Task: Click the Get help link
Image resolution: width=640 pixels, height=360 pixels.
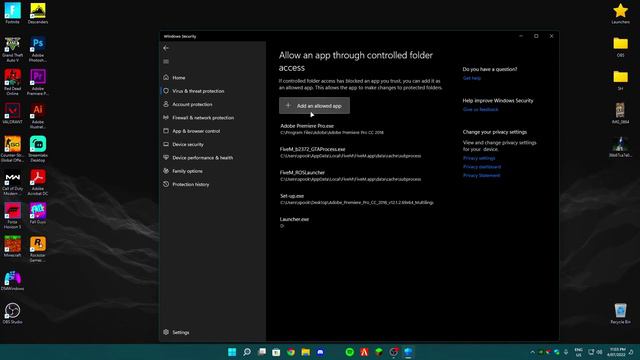Action: (x=471, y=78)
